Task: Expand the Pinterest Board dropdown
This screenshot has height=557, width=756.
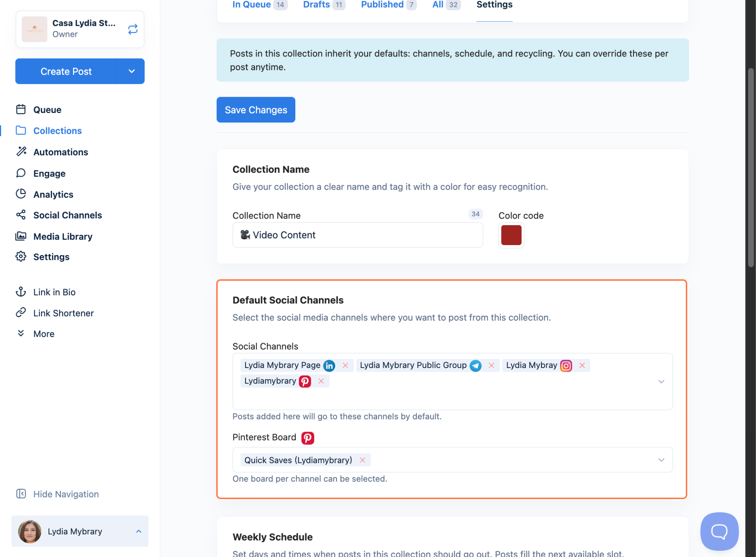Action: pos(661,460)
